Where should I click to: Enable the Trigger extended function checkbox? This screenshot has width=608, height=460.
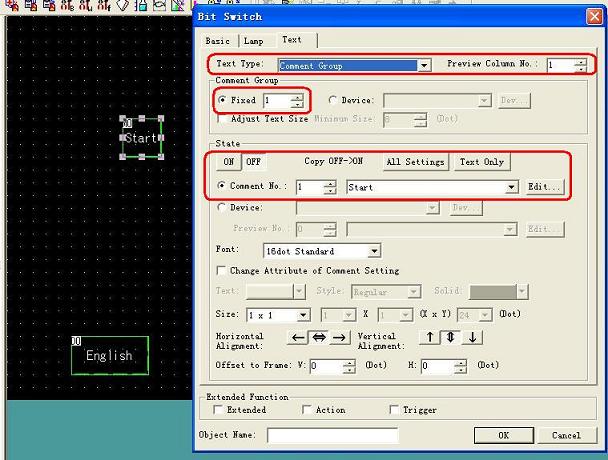394,410
